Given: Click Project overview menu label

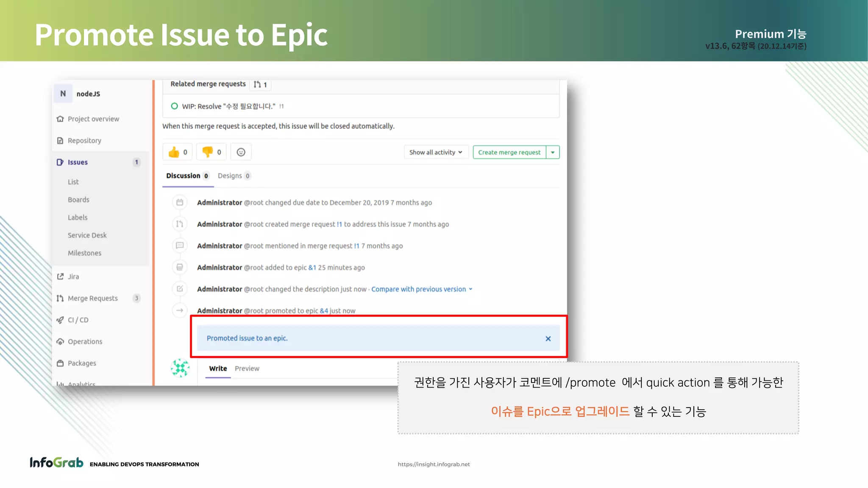Looking at the screenshot, I should tap(93, 119).
